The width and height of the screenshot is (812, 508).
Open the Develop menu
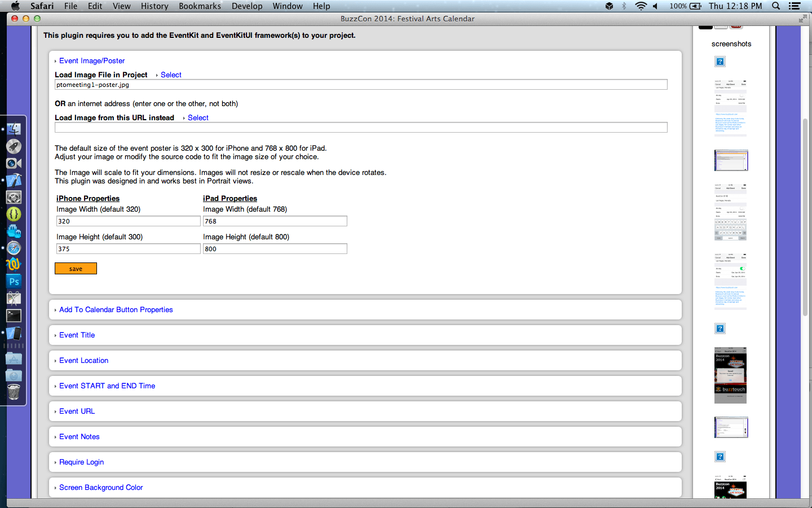[x=247, y=6]
